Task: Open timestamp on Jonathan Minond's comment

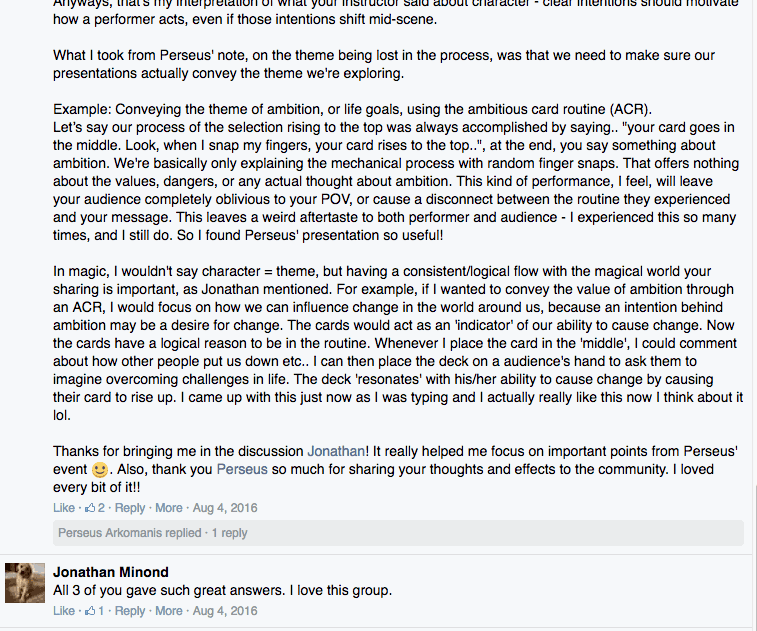Action: 225,611
